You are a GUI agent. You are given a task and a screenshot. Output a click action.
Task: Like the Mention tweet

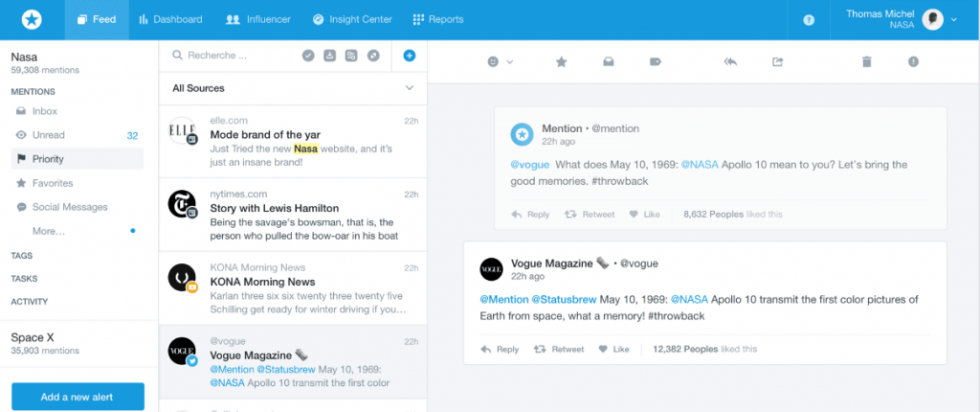[644, 215]
